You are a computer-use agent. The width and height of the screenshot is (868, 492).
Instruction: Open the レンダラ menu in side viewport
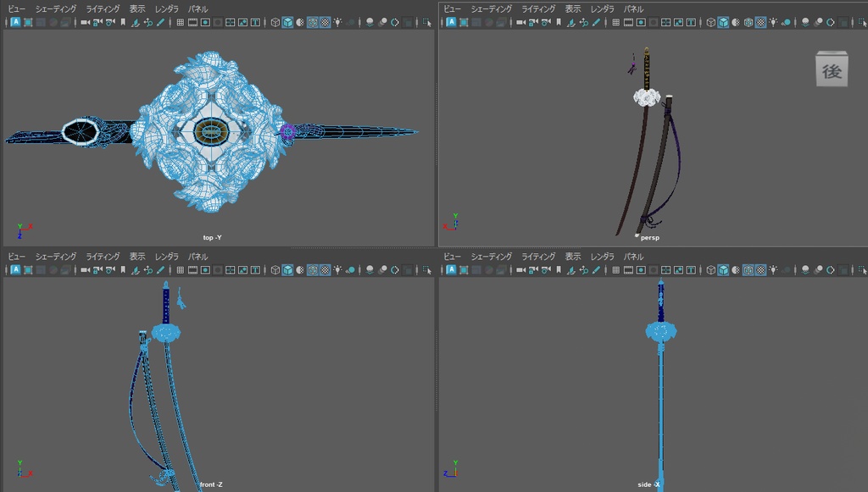(x=604, y=257)
